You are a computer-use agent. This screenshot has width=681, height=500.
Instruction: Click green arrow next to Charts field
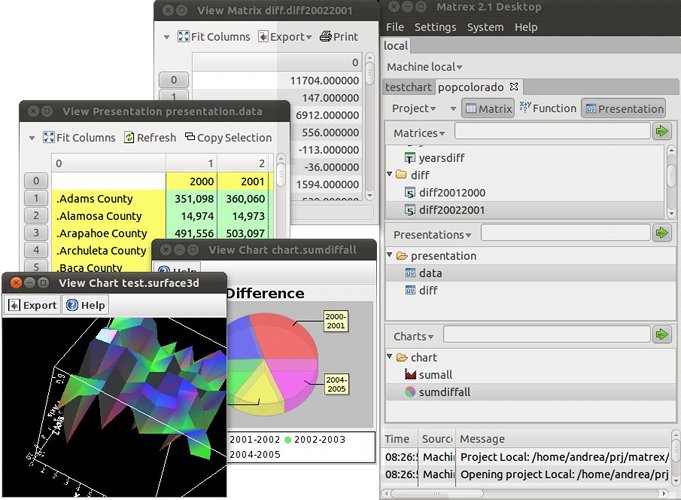(662, 335)
